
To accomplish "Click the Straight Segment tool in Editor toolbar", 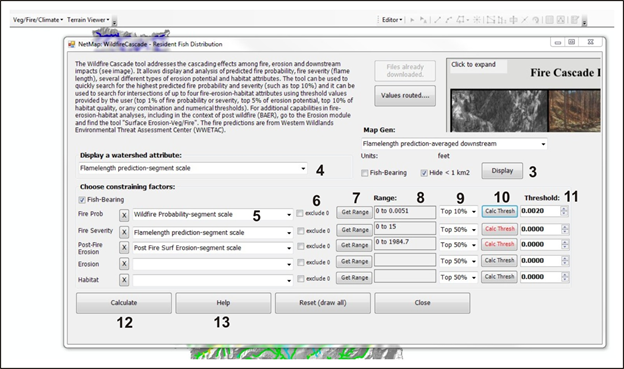I will (437, 20).
